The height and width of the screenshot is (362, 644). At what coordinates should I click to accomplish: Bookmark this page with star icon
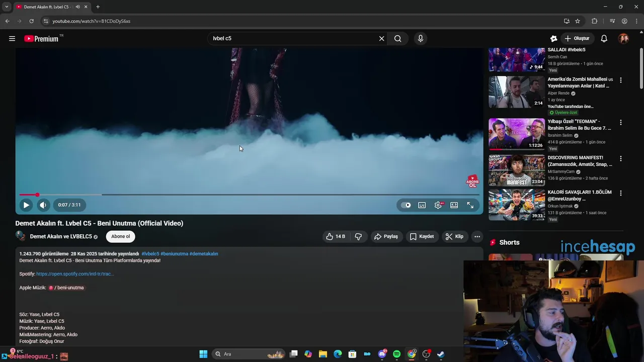point(578,21)
